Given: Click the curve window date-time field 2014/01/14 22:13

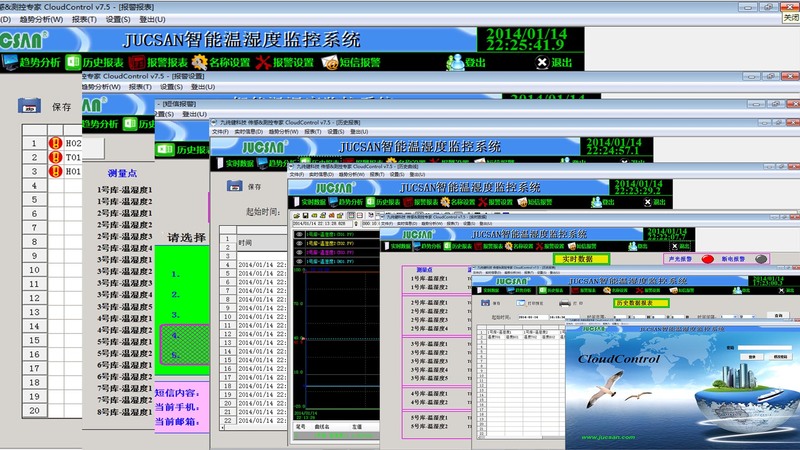Looking at the screenshot, I should (321, 224).
